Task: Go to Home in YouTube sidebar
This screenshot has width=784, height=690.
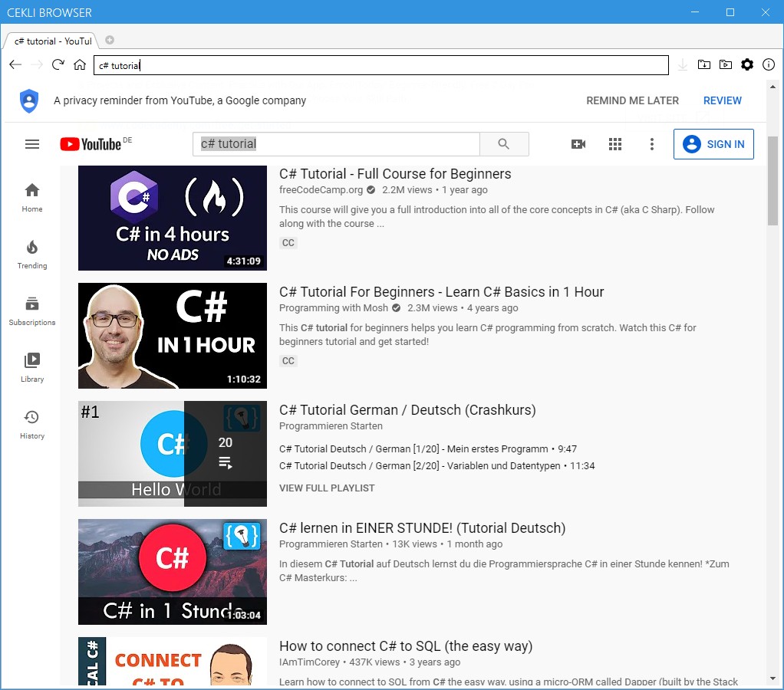Action: click(32, 198)
